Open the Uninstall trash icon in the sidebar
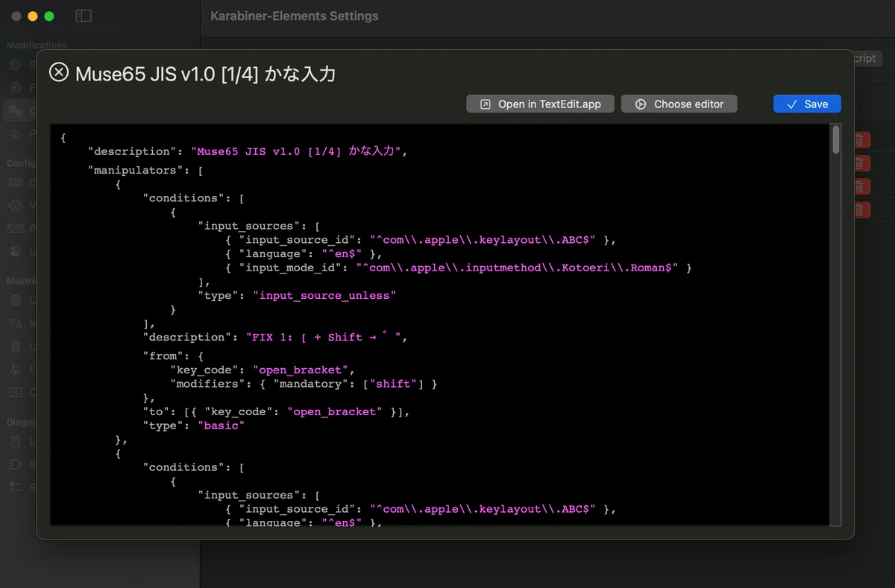The height and width of the screenshot is (588, 895). click(16, 347)
